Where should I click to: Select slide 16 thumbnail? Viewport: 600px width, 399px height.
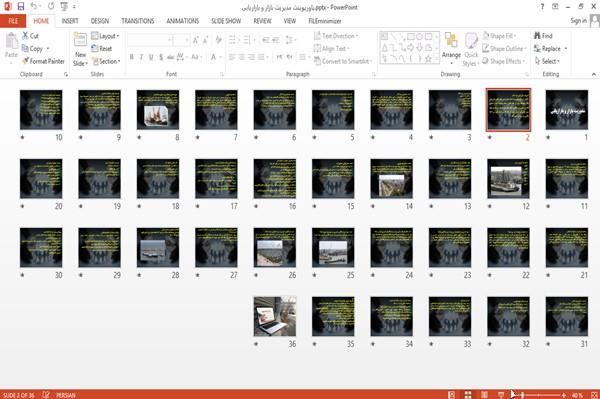tap(275, 179)
